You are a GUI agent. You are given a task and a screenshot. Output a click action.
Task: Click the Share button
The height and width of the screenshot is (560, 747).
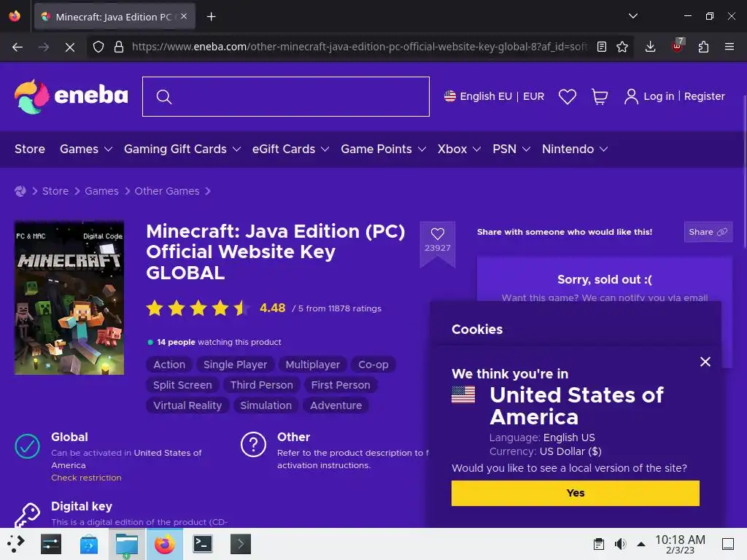708,232
